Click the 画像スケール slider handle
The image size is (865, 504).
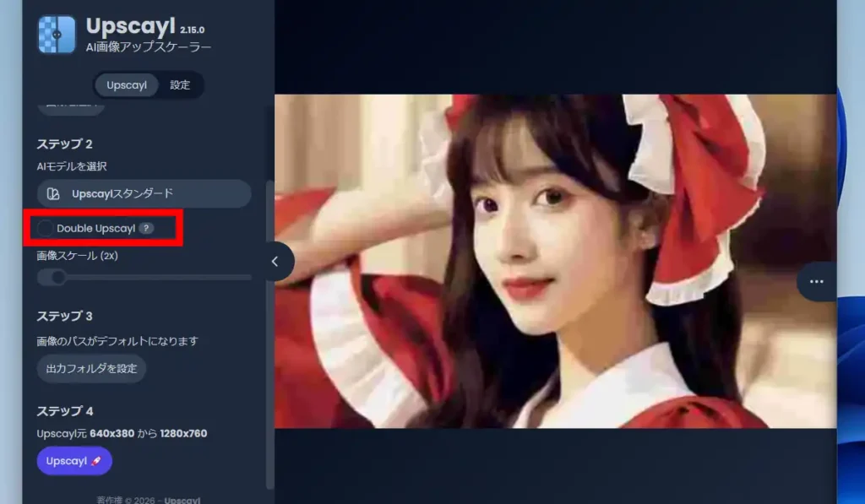(57, 277)
